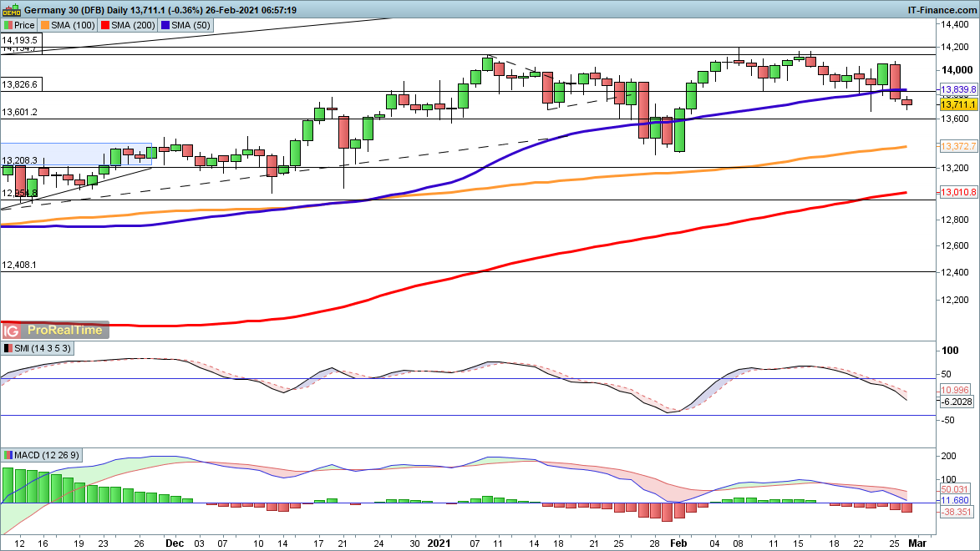
Task: Click the 13,208.3 price level label
Action: 19,160
